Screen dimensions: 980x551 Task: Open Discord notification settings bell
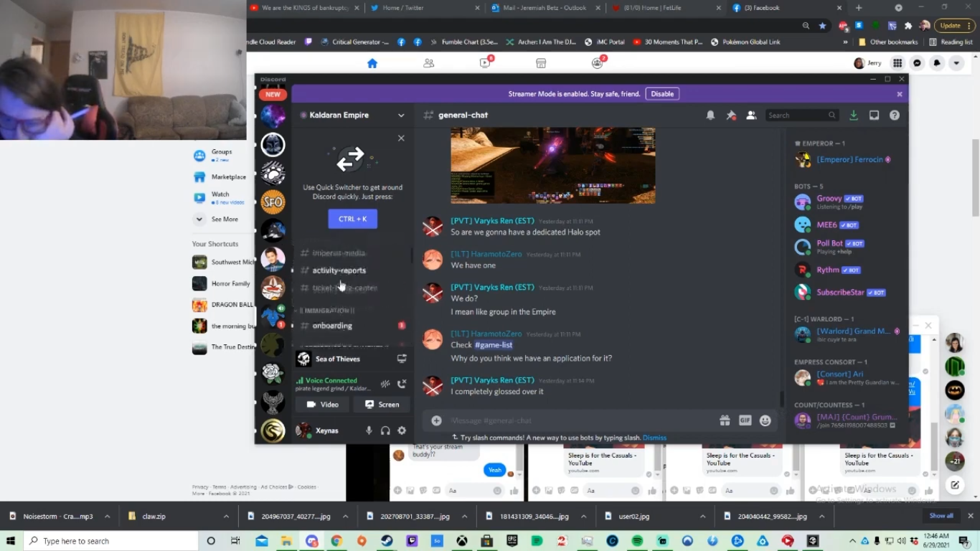[710, 115]
